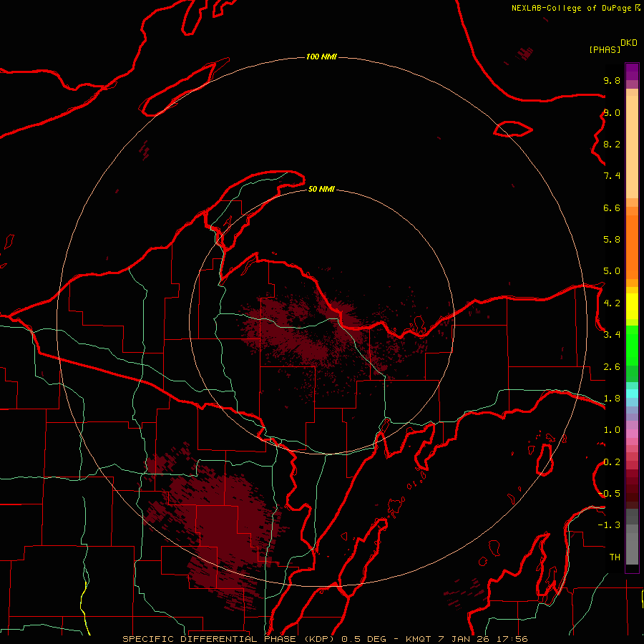This screenshot has width=644, height=644.
Task: Click the 'TH' threshold legend label
Action: [615, 557]
